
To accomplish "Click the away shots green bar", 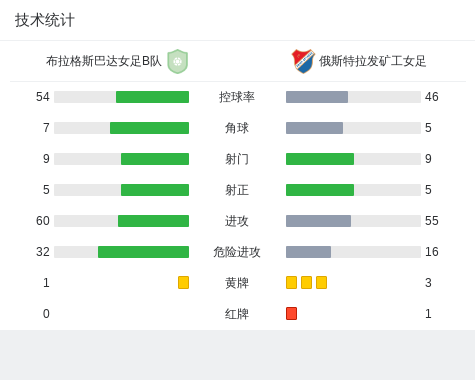I will [x=320, y=159].
